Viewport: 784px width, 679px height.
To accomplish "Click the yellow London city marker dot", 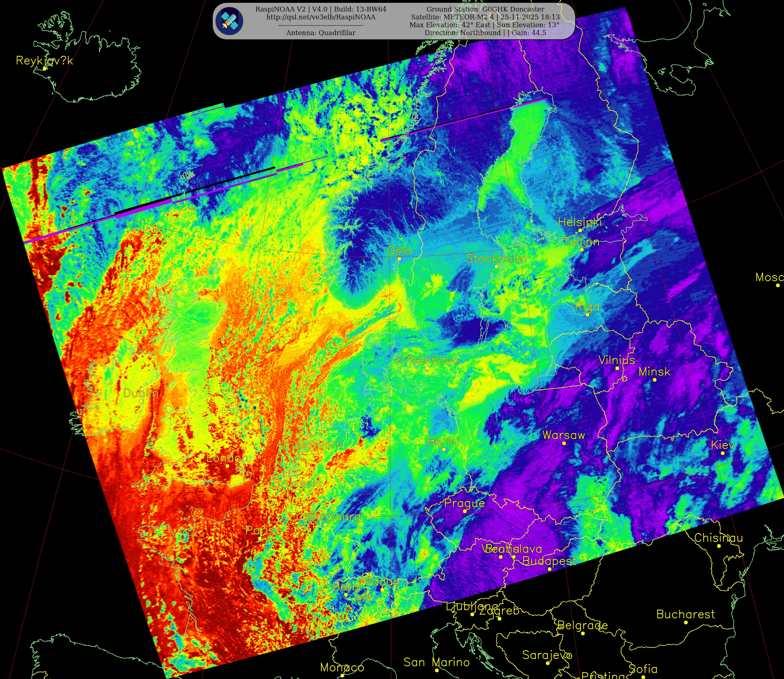I will pyautogui.click(x=227, y=466).
